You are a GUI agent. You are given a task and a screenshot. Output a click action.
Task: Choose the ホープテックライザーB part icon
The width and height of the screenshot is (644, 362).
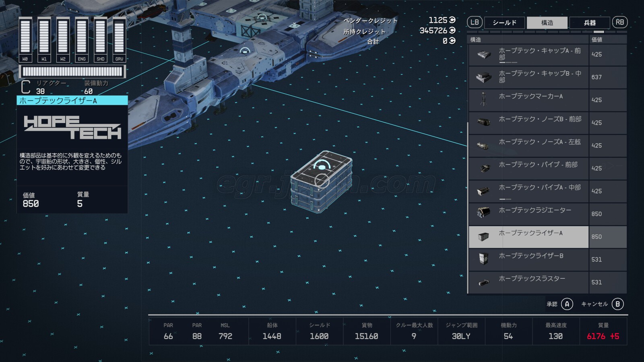coord(483,259)
